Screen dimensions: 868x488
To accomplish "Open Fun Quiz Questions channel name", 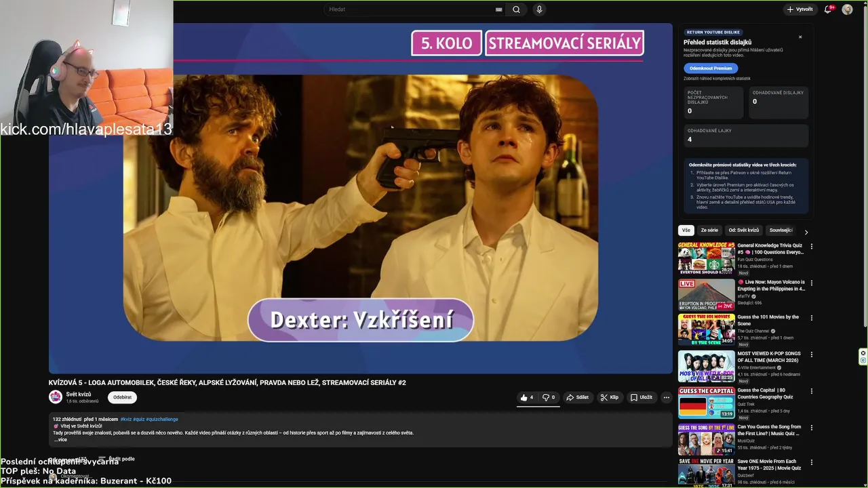I will (755, 260).
